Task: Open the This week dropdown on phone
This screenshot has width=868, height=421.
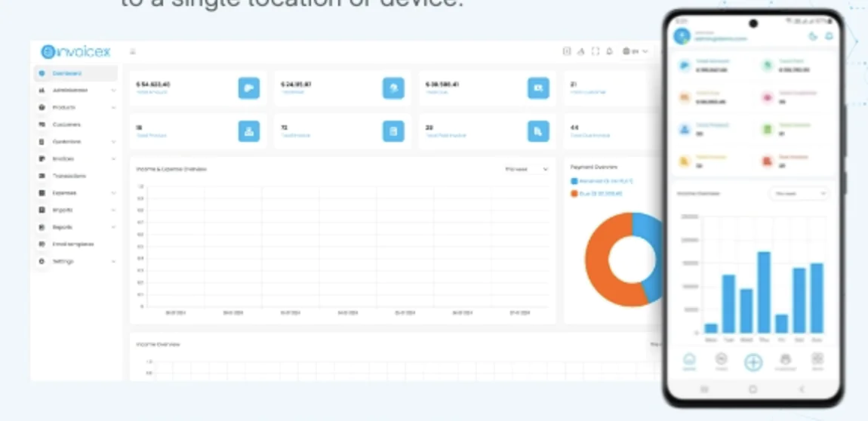Action: pos(799,194)
